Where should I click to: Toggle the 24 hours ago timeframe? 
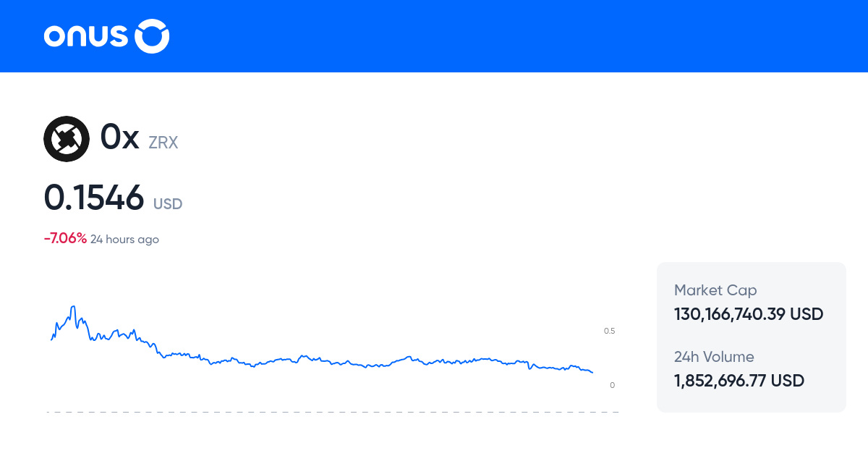coord(124,239)
